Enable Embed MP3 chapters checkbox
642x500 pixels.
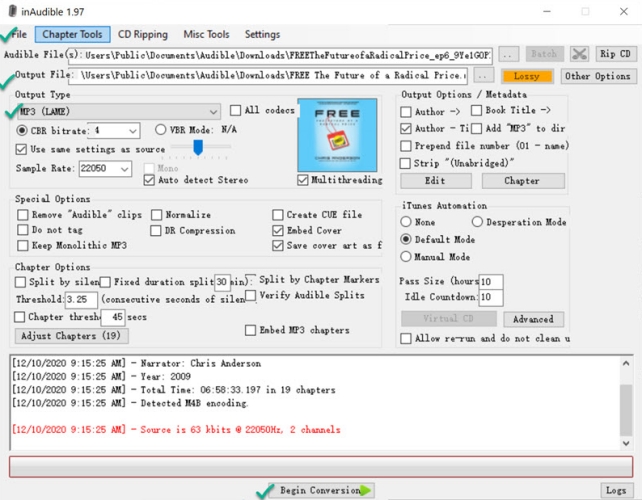(x=250, y=330)
